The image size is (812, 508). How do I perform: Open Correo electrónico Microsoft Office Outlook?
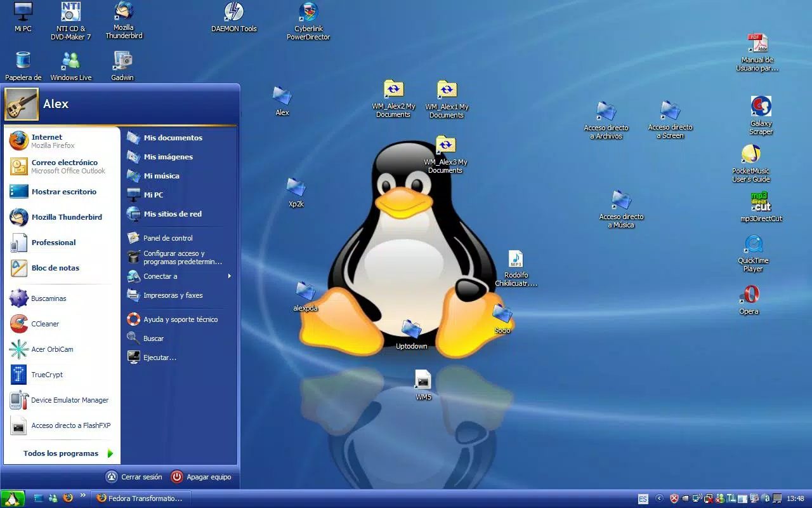click(x=62, y=166)
